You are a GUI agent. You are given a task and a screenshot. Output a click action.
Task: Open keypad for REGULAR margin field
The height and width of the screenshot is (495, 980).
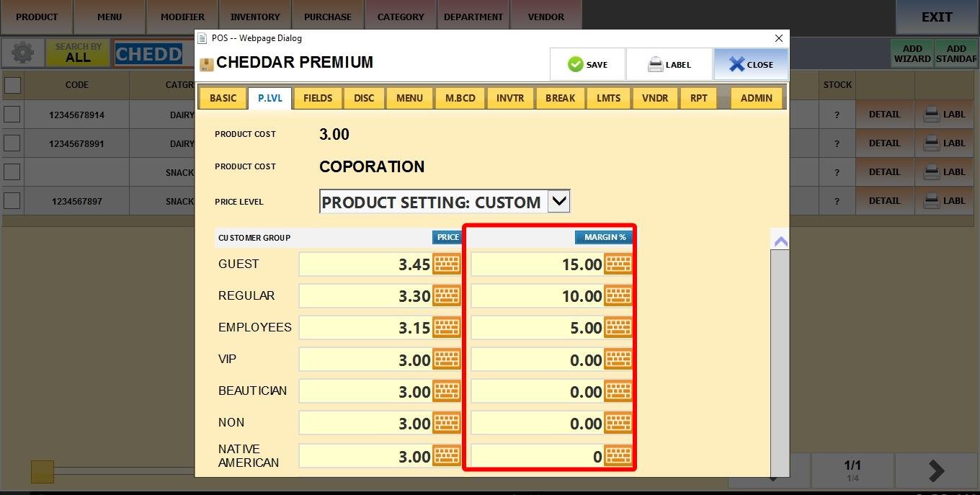[x=618, y=296]
